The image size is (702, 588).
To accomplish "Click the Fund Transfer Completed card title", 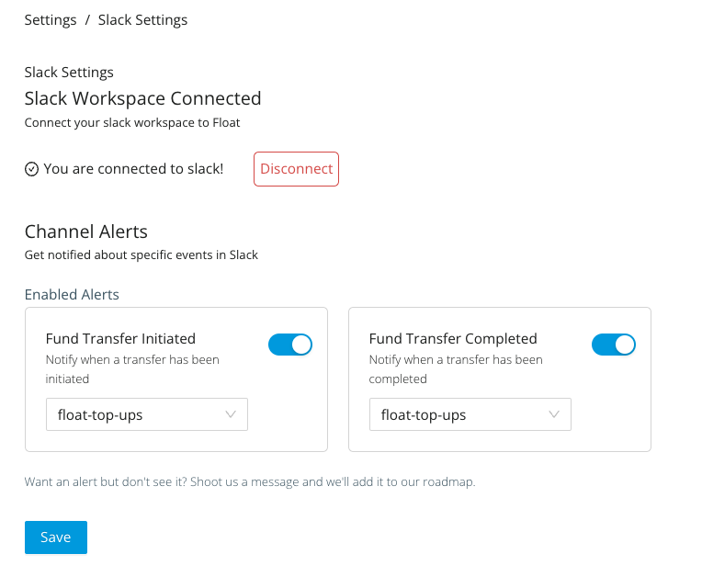I will (x=453, y=339).
